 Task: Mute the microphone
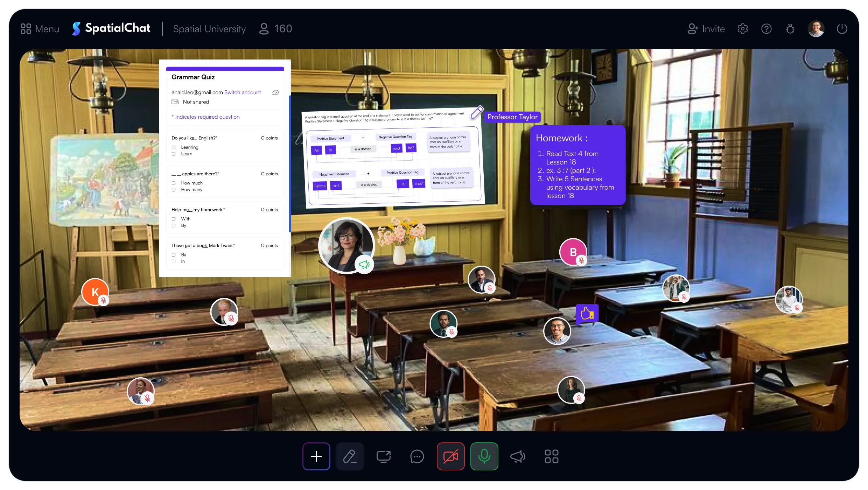coord(484,456)
